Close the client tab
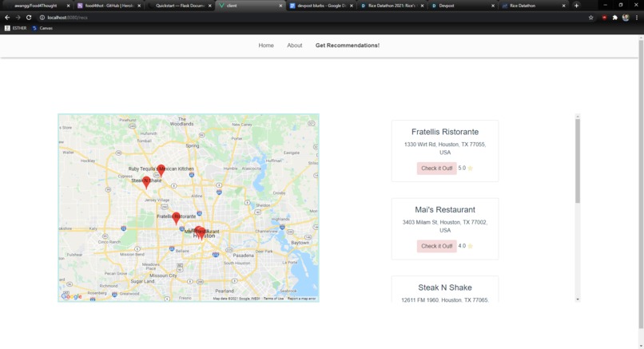Viewport: 644px width, 349px height. [280, 6]
